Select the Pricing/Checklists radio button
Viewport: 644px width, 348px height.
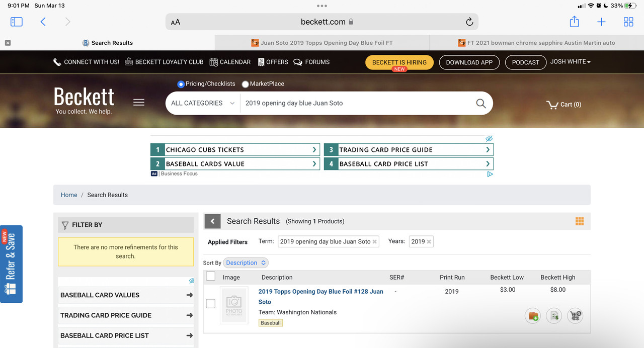point(181,84)
